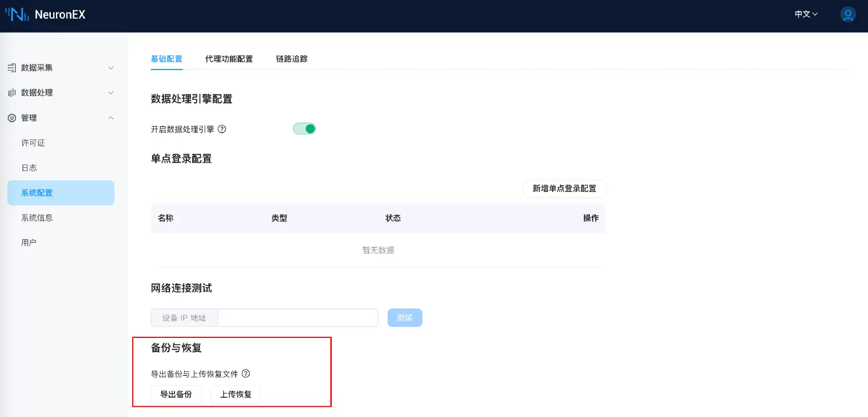Select 系统信息 from the sidebar
This screenshot has height=417, width=868.
click(36, 218)
